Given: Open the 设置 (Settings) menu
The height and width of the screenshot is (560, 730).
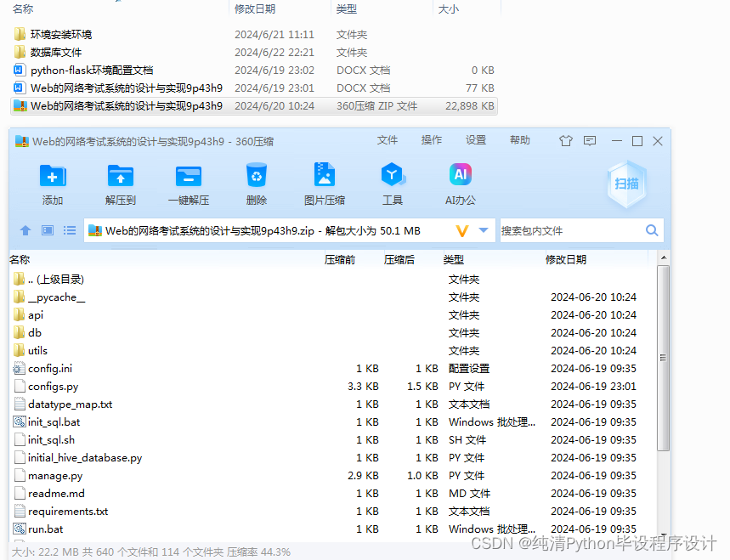Looking at the screenshot, I should (475, 140).
